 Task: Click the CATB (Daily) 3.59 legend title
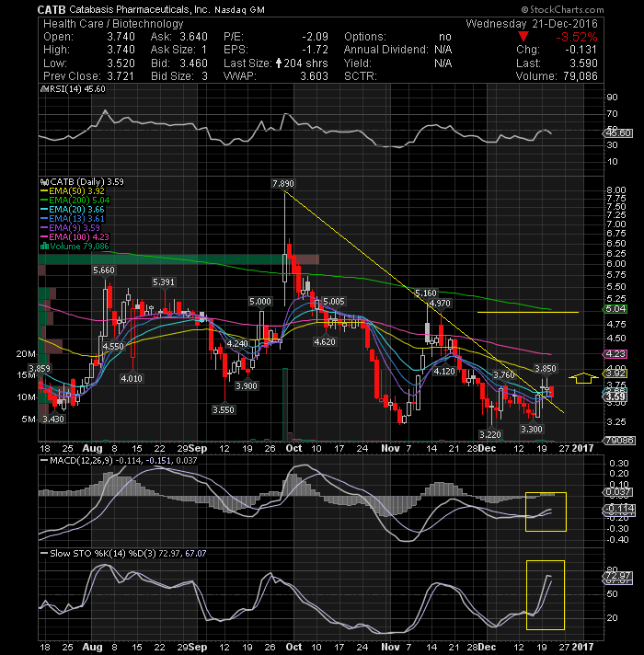pyautogui.click(x=86, y=182)
